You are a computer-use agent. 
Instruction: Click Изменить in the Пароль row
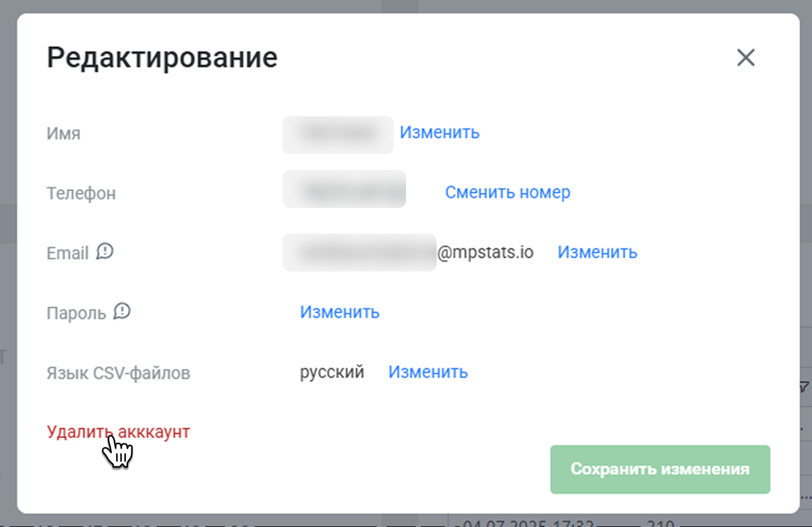pyautogui.click(x=339, y=312)
